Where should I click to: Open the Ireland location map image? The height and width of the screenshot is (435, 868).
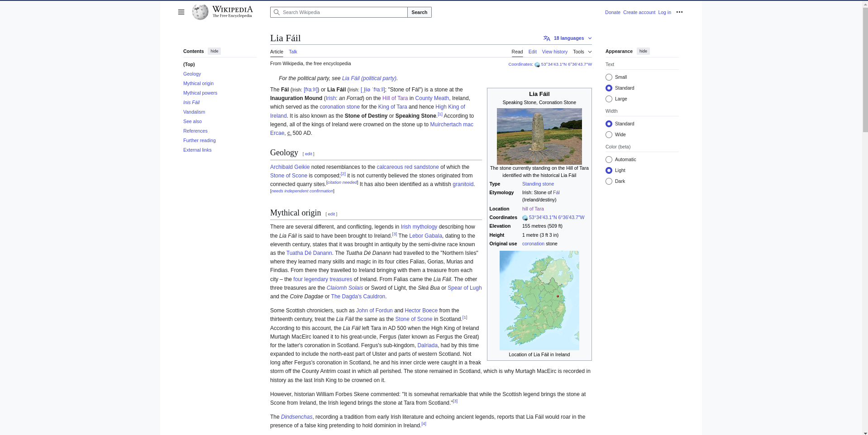[539, 301]
